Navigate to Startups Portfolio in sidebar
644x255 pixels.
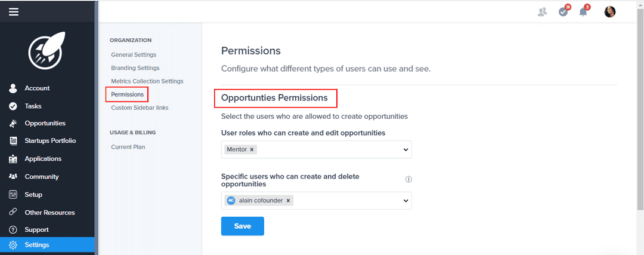pos(50,141)
